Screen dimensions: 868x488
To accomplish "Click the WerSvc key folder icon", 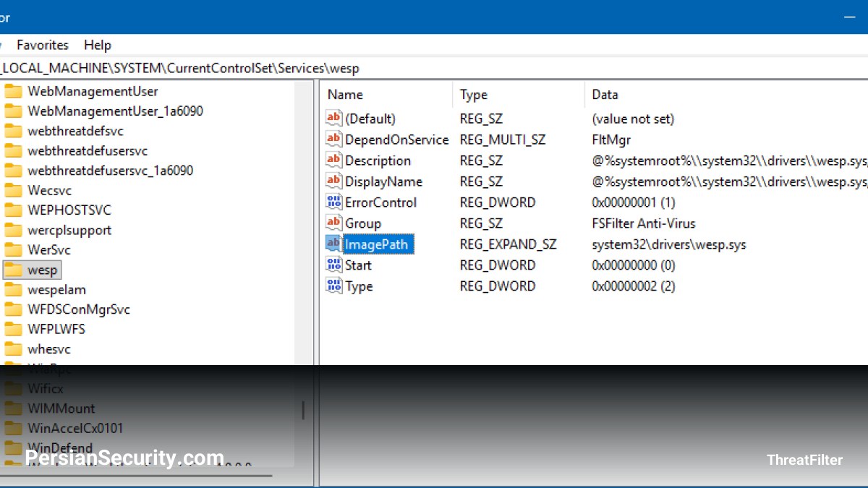I will pyautogui.click(x=13, y=249).
